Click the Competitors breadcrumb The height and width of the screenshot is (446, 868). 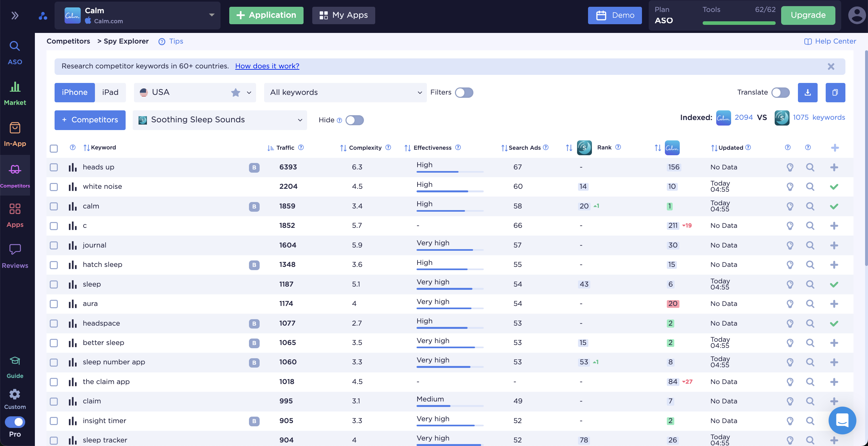click(x=68, y=41)
